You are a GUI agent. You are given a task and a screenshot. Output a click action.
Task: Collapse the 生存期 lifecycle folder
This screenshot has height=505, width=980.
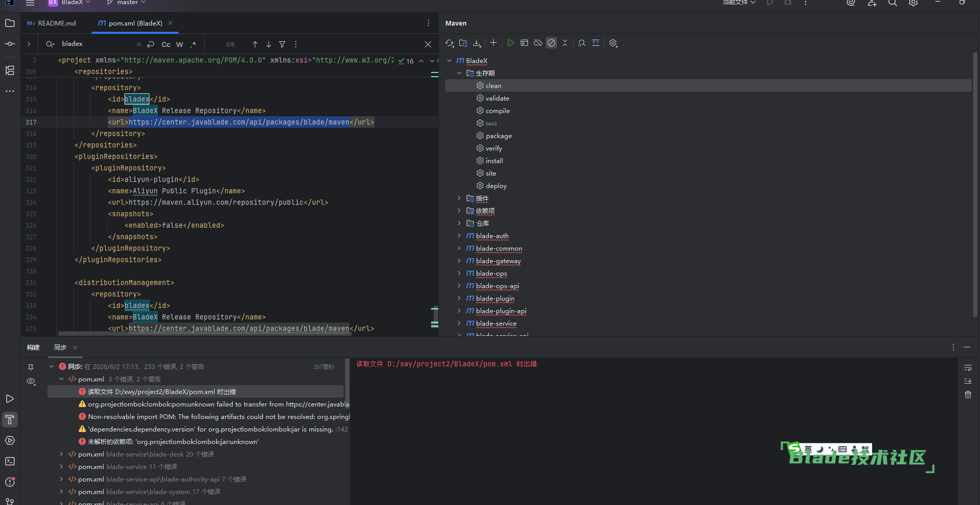pos(459,73)
